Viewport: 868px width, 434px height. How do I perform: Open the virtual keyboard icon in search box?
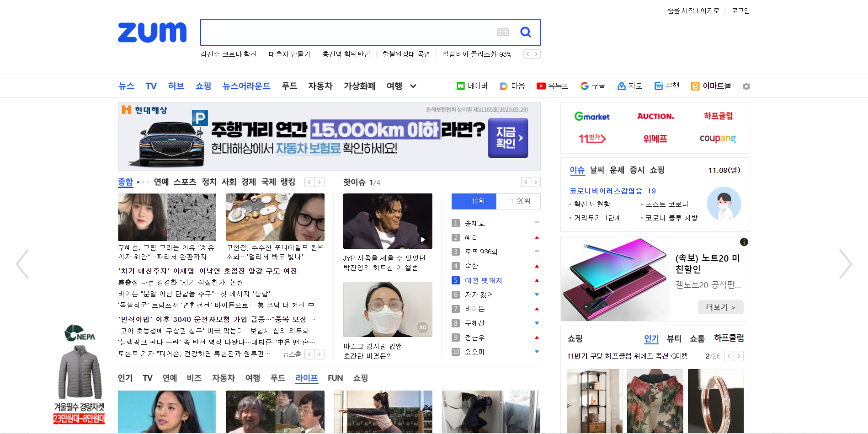503,32
